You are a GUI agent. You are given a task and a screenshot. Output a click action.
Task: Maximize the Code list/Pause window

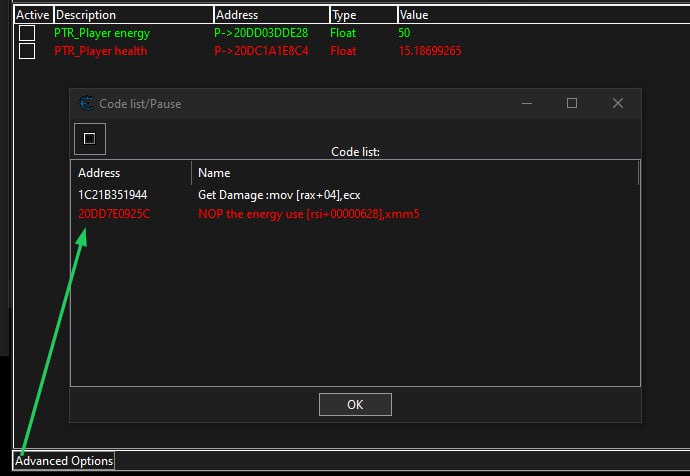pos(572,103)
